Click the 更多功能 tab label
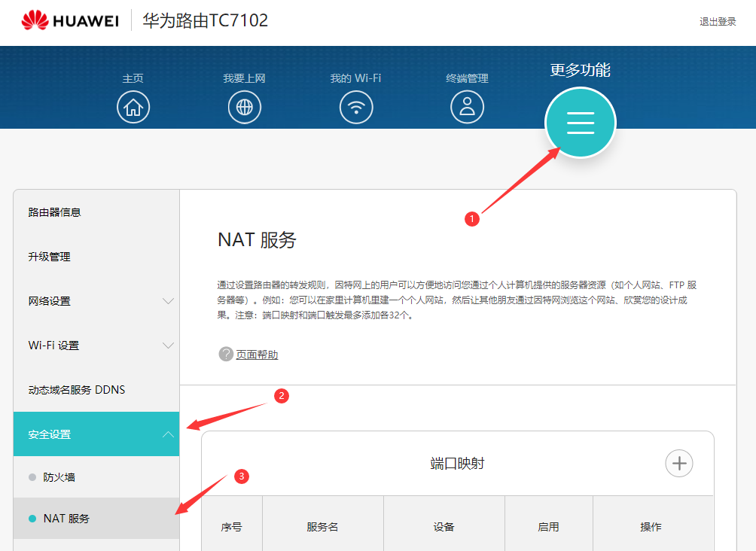This screenshot has width=756, height=551. (580, 70)
